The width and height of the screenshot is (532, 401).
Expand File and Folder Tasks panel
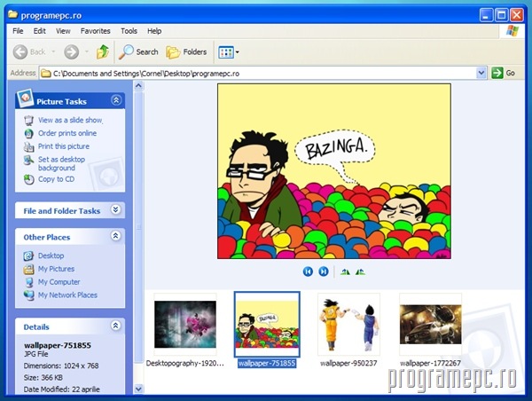(115, 209)
